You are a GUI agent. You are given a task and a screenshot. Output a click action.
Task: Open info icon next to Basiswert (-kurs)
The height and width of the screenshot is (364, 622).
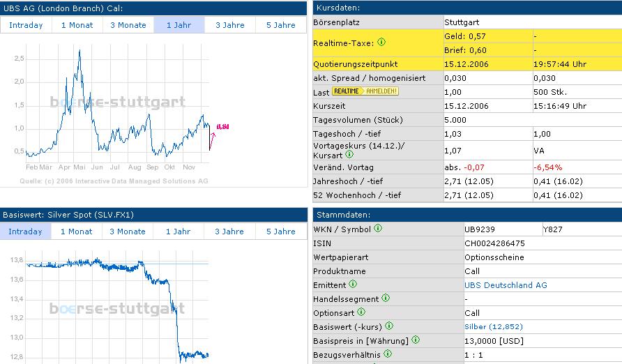(389, 326)
